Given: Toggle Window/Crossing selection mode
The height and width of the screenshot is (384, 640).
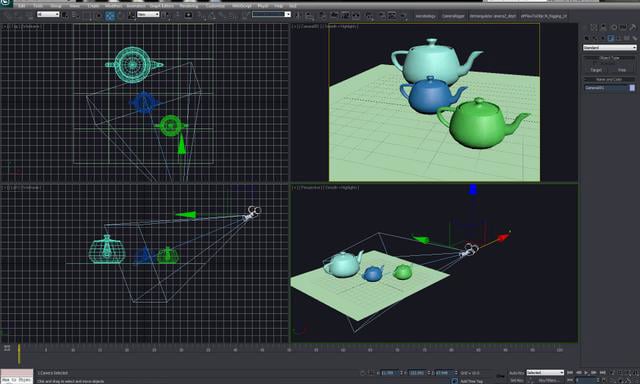Looking at the screenshot, I should coord(98,15).
